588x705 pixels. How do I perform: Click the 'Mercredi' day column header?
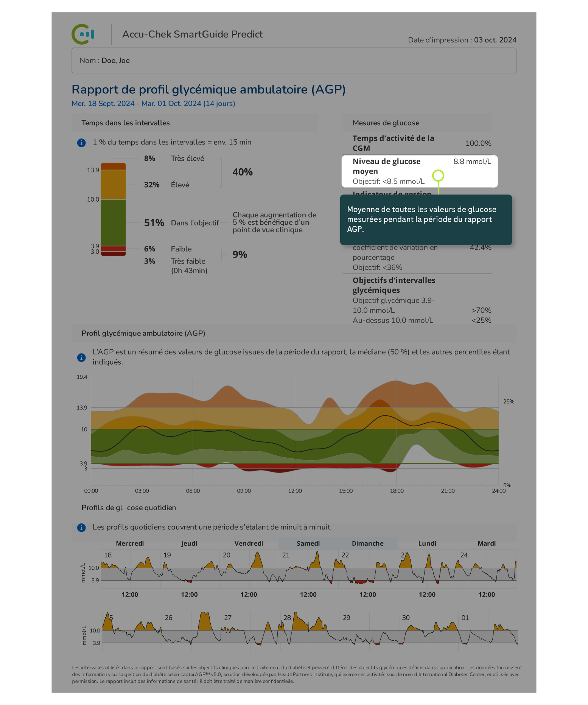coord(130,544)
